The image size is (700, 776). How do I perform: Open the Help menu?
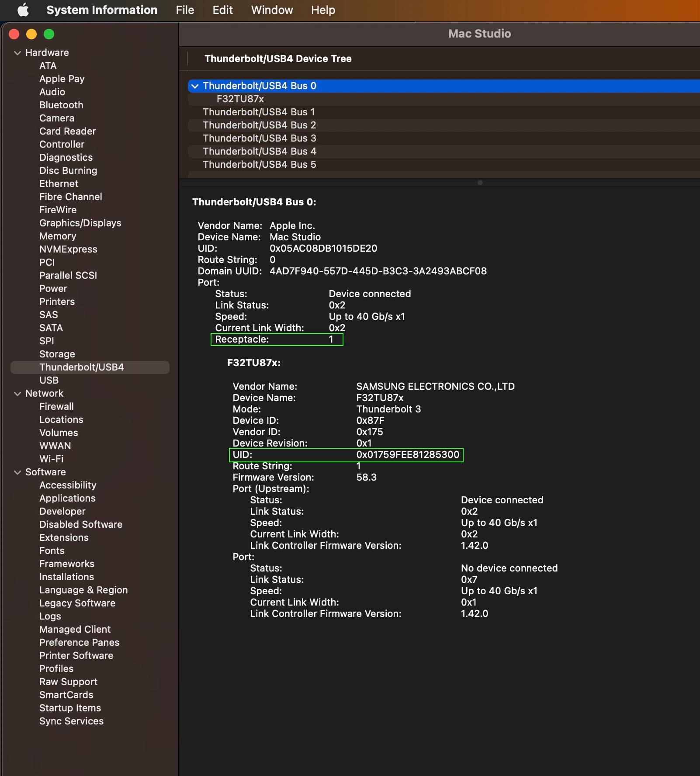[323, 10]
